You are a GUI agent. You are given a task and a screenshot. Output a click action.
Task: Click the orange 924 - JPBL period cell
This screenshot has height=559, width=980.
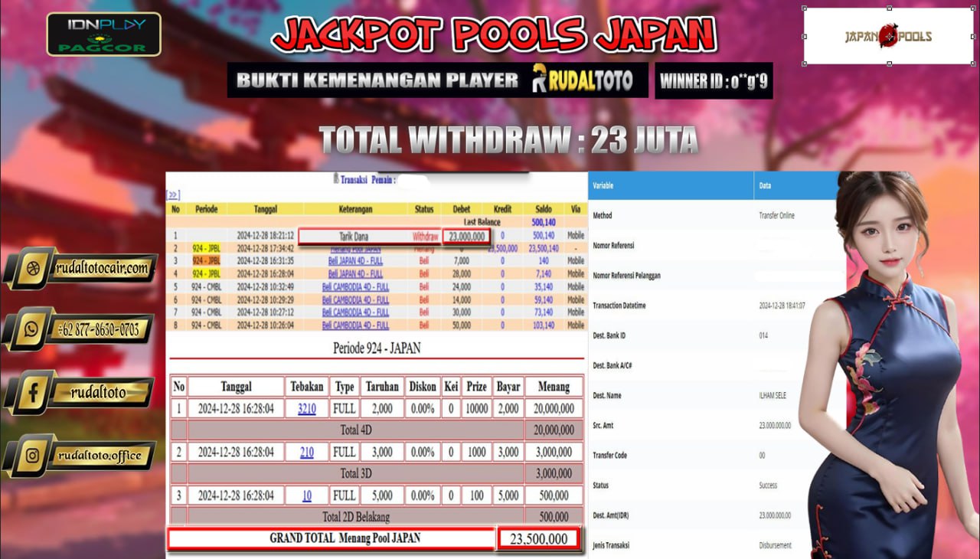coord(206,260)
